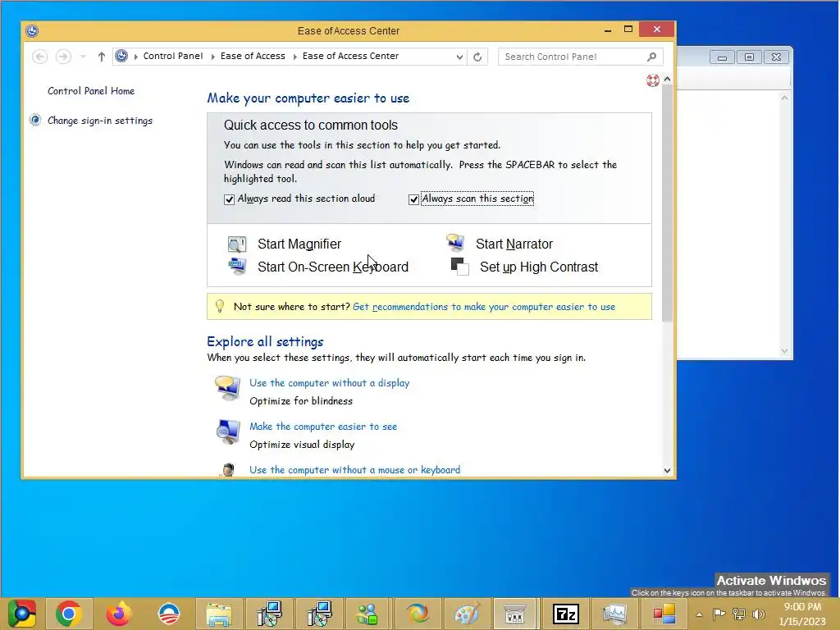Image resolution: width=840 pixels, height=630 pixels.
Task: Click the 'Make the computer easier to see' icon
Action: click(x=228, y=431)
